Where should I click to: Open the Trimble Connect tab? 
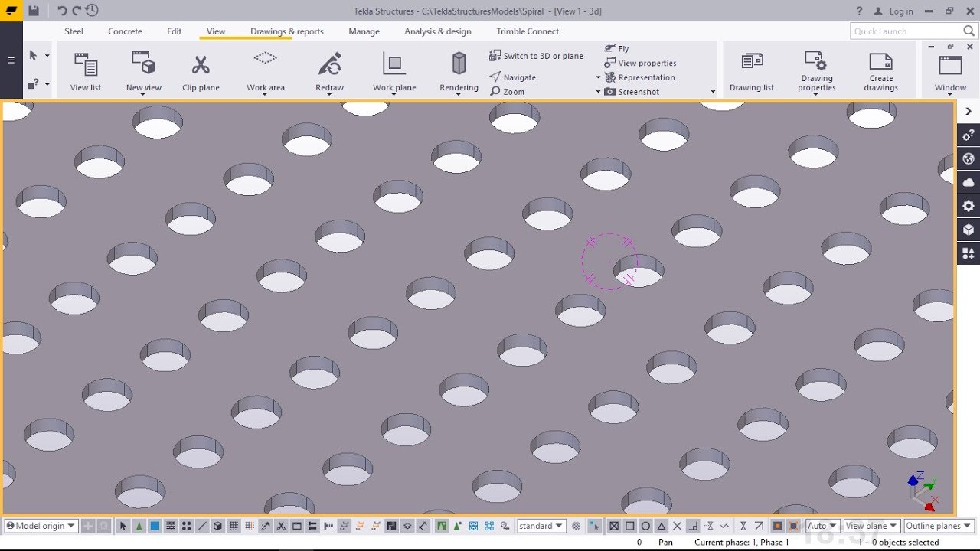528,31
